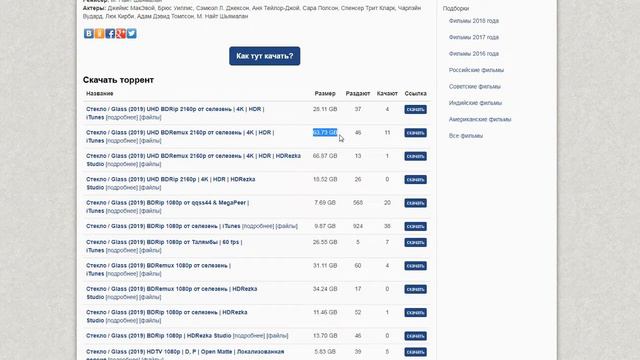This screenshot has height=360, width=640.
Task: Browse 'Российские фильмы' category
Action: coord(476,70)
